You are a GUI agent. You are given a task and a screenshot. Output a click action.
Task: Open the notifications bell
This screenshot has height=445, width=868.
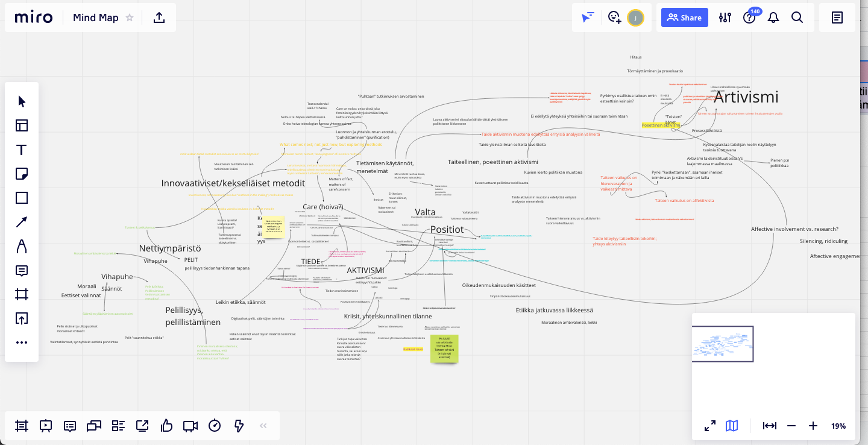point(773,17)
